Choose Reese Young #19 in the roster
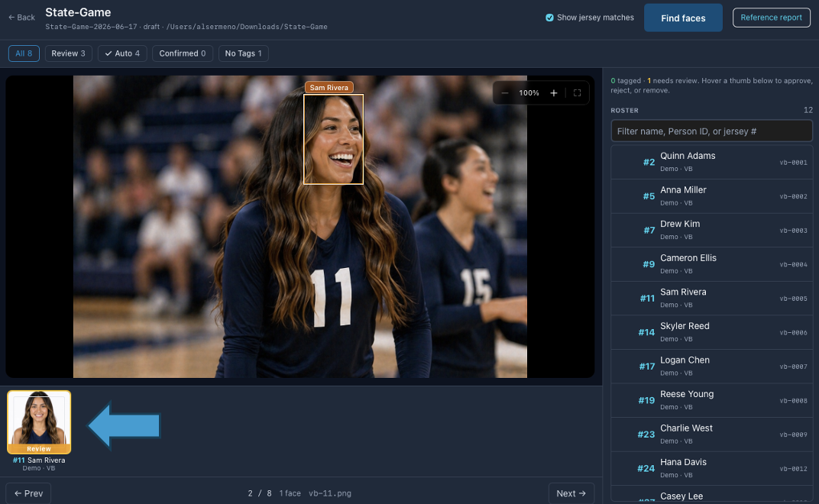The width and height of the screenshot is (819, 504). pos(711,400)
